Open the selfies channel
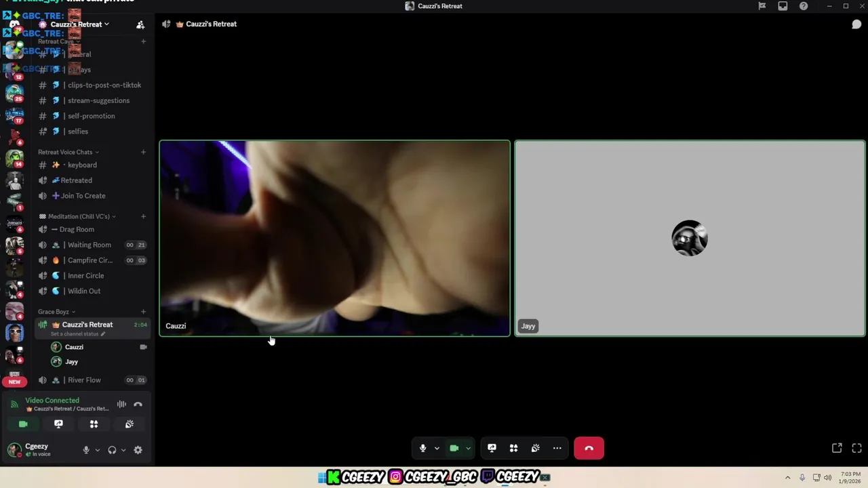868x488 pixels. [92, 131]
